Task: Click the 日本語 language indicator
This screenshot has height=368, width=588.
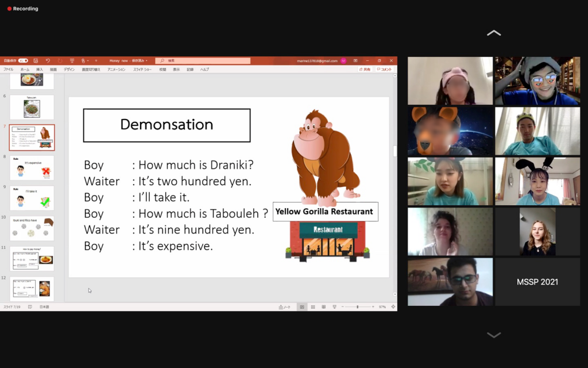Action: click(x=44, y=307)
